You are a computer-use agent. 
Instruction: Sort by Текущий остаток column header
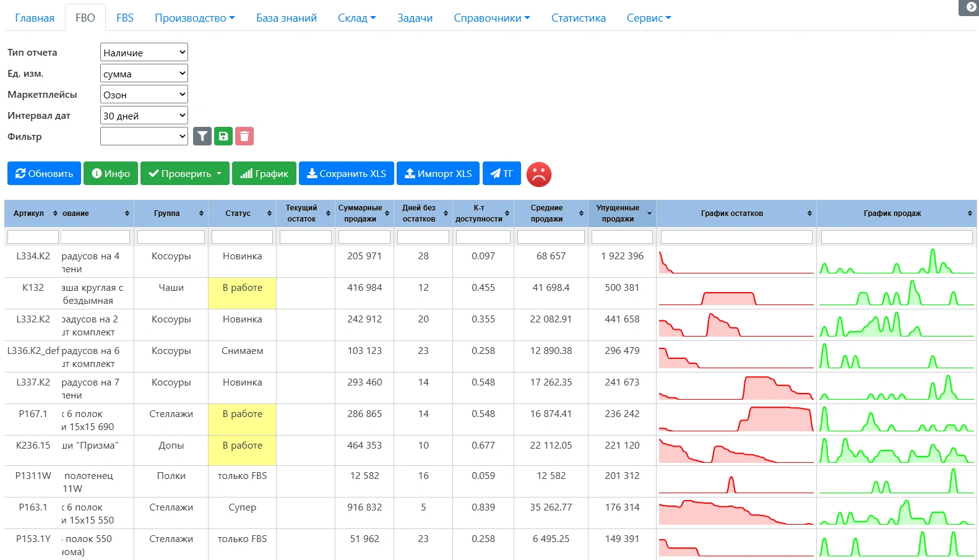pyautogui.click(x=306, y=213)
